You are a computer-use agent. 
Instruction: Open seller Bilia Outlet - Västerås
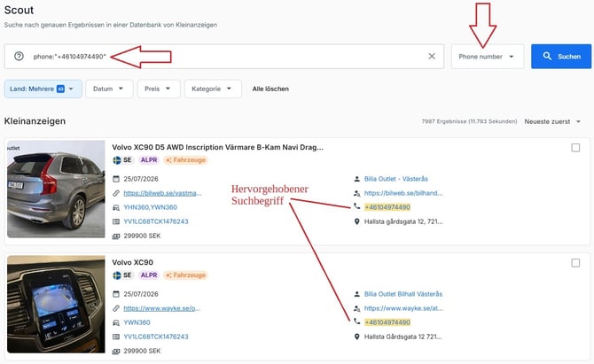(x=396, y=179)
